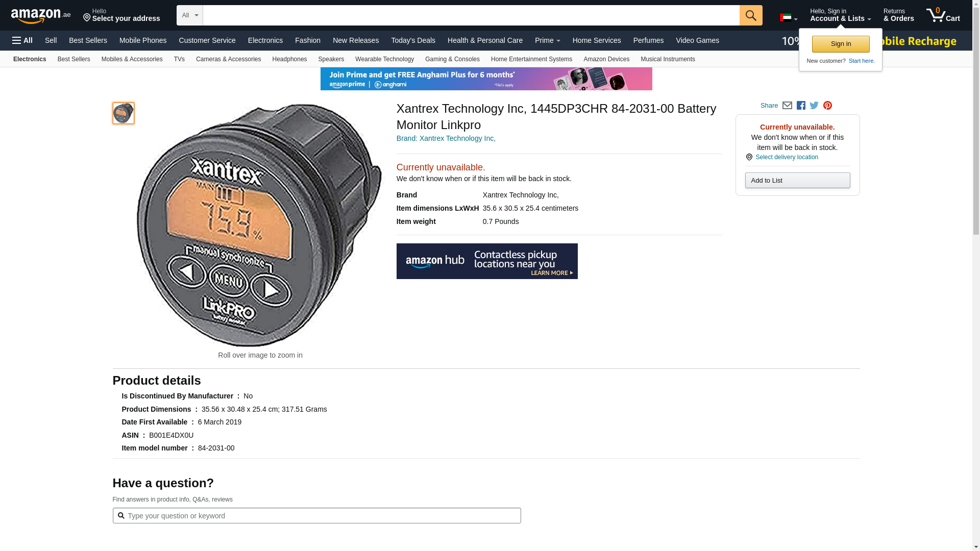Click Add to List button
The image size is (980, 551).
coord(797,180)
